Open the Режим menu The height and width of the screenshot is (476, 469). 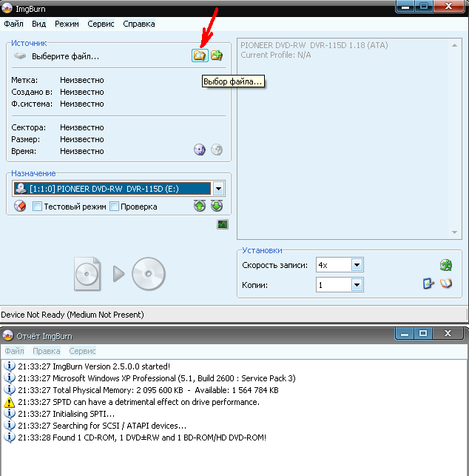(x=67, y=24)
